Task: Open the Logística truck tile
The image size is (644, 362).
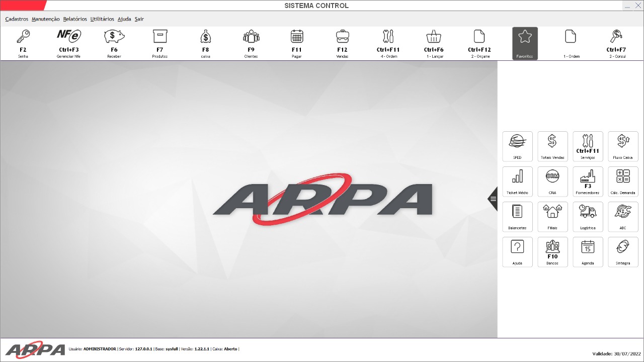Action: [x=588, y=217]
